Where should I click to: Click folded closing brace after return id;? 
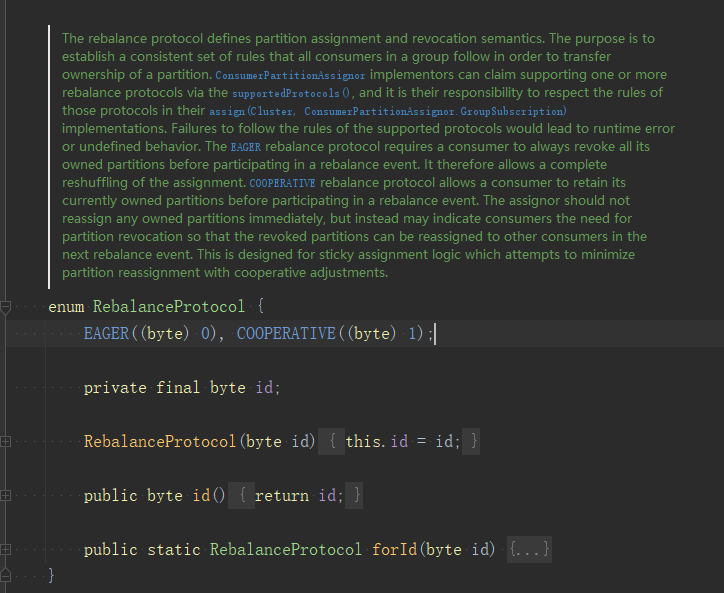[x=355, y=496]
